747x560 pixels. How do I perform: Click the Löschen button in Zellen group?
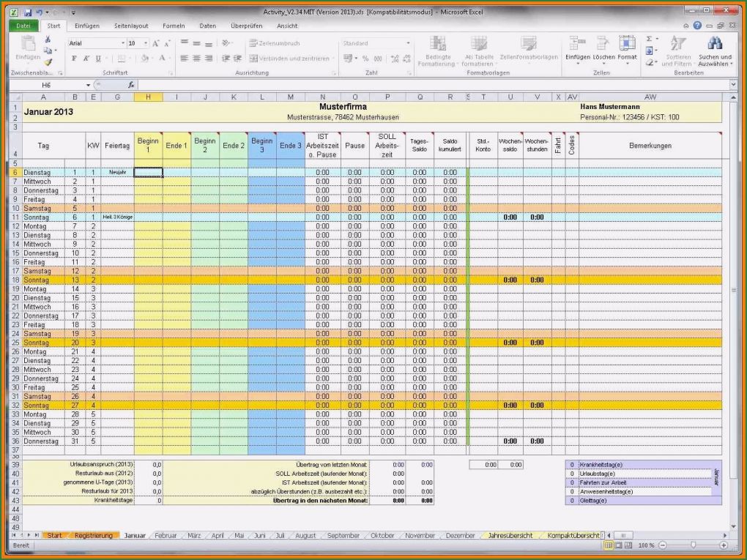(x=602, y=51)
